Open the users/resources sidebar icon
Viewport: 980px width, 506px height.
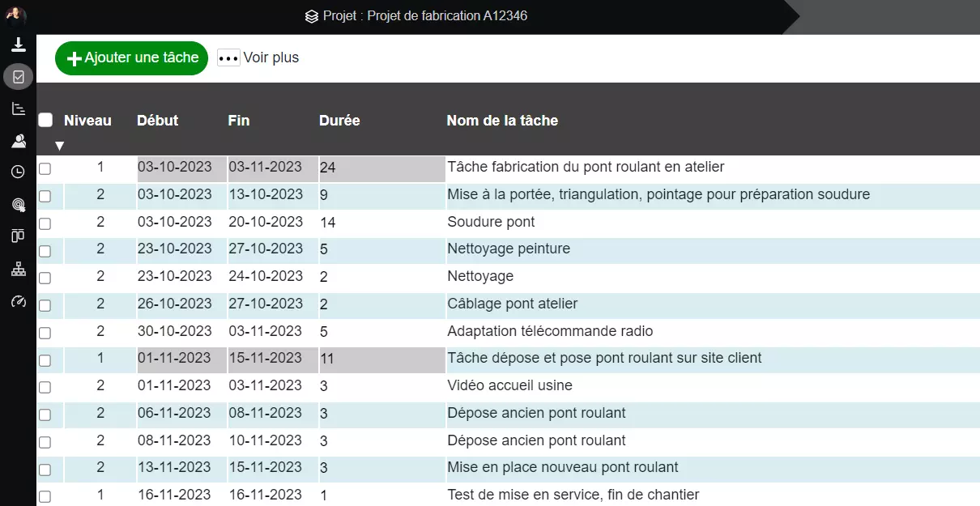18,141
